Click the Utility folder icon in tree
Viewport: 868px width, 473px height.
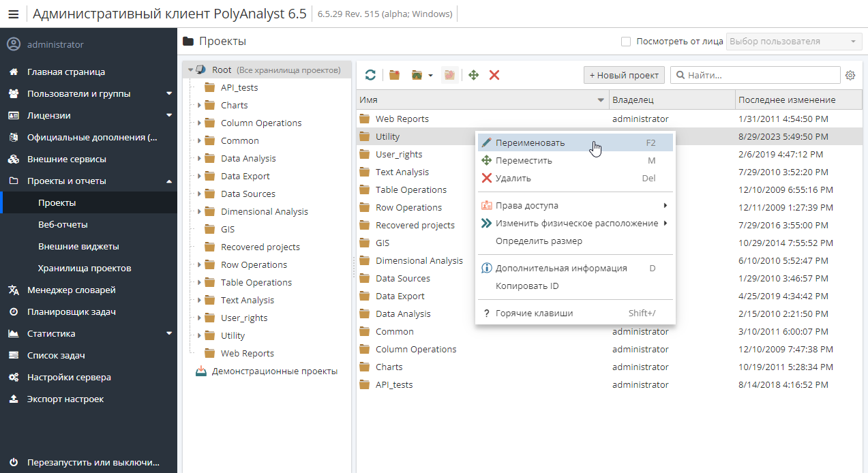[210, 335]
